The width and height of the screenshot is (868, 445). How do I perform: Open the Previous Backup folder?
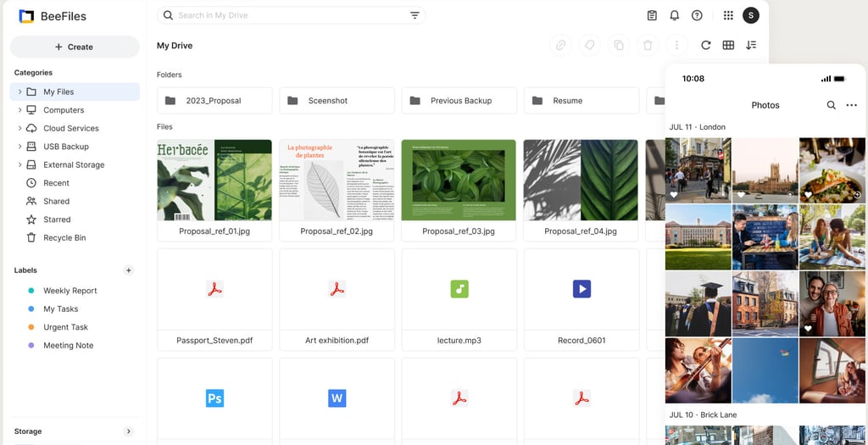(459, 101)
